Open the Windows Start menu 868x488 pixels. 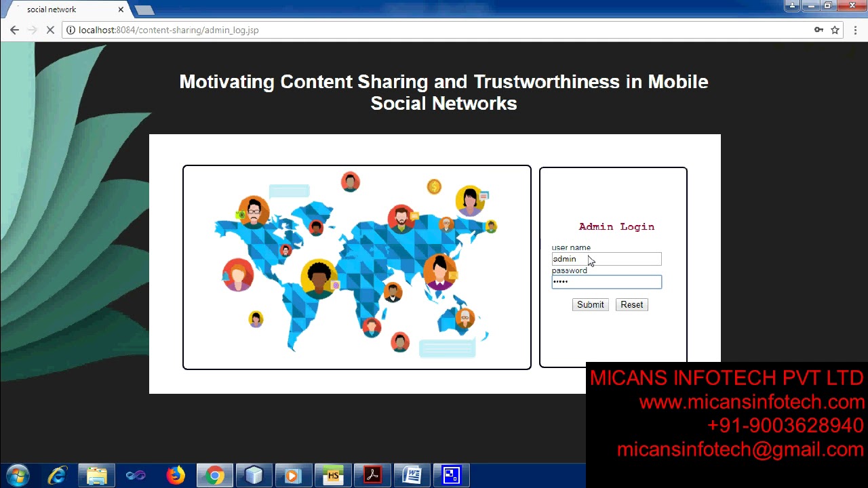[x=18, y=475]
